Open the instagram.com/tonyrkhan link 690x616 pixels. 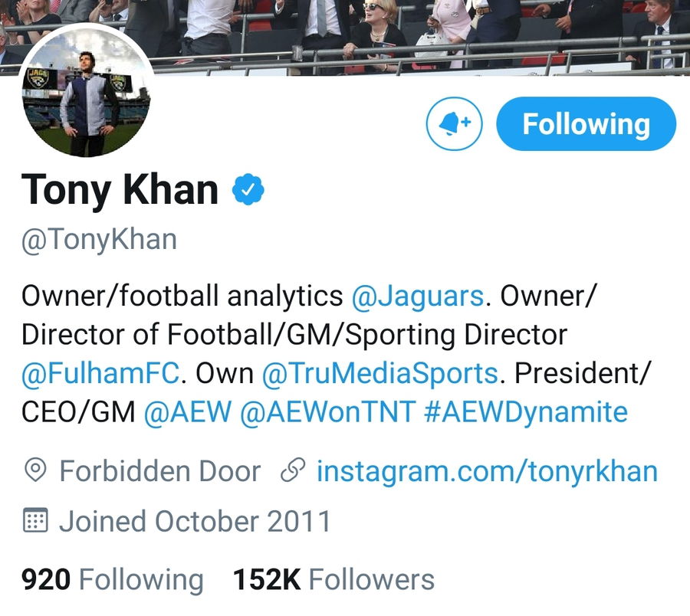pyautogui.click(x=487, y=470)
